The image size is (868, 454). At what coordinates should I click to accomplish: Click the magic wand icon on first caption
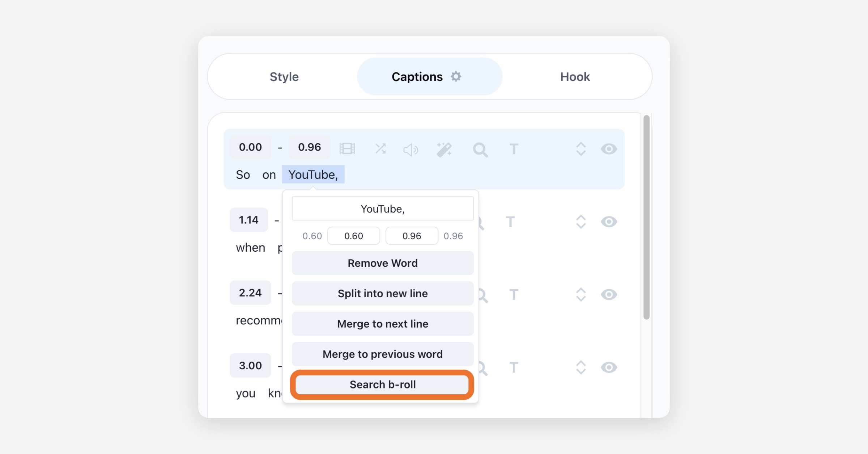(x=444, y=149)
